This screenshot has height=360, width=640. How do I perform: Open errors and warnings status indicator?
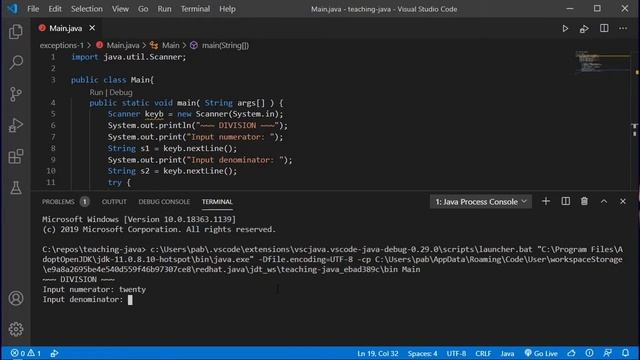pyautogui.click(x=26, y=353)
